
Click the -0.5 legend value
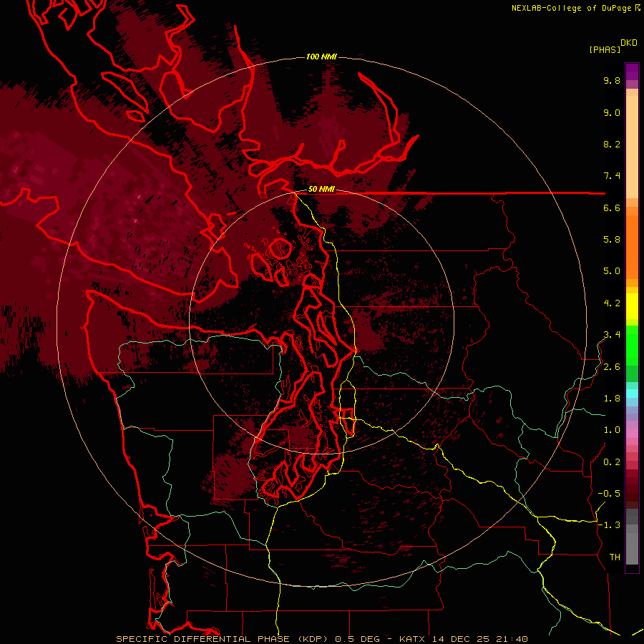click(x=609, y=494)
